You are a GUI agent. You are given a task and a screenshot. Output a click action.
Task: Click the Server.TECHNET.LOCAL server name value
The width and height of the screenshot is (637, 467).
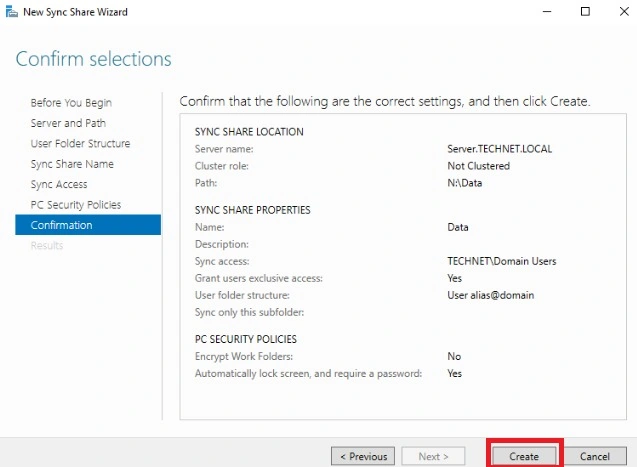(x=500, y=149)
